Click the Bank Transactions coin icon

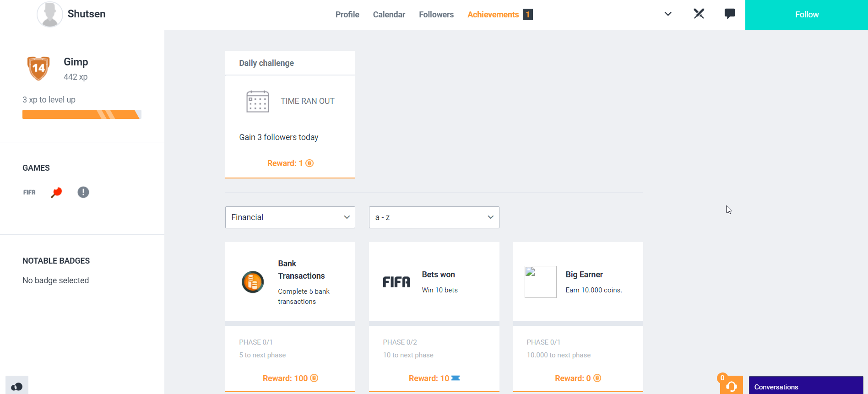(253, 282)
